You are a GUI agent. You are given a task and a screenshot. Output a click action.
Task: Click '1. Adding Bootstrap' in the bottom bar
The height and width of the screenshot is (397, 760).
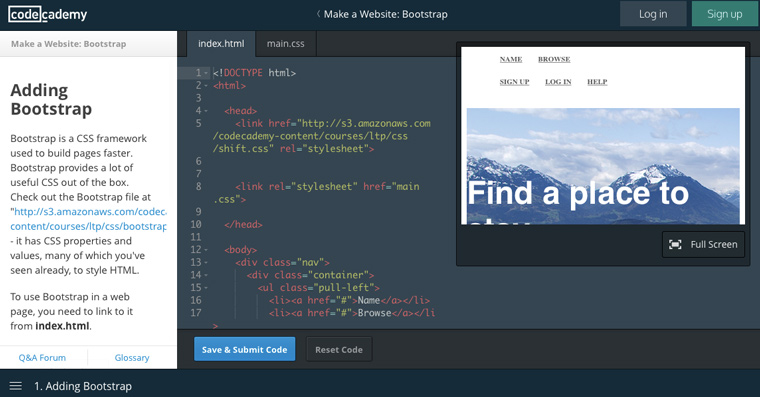[x=83, y=386]
